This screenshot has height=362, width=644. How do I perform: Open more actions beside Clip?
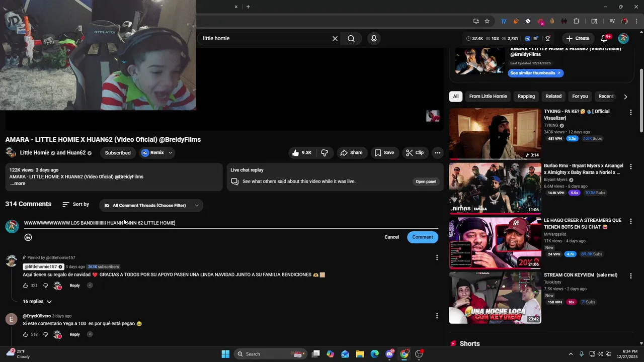coord(438,153)
